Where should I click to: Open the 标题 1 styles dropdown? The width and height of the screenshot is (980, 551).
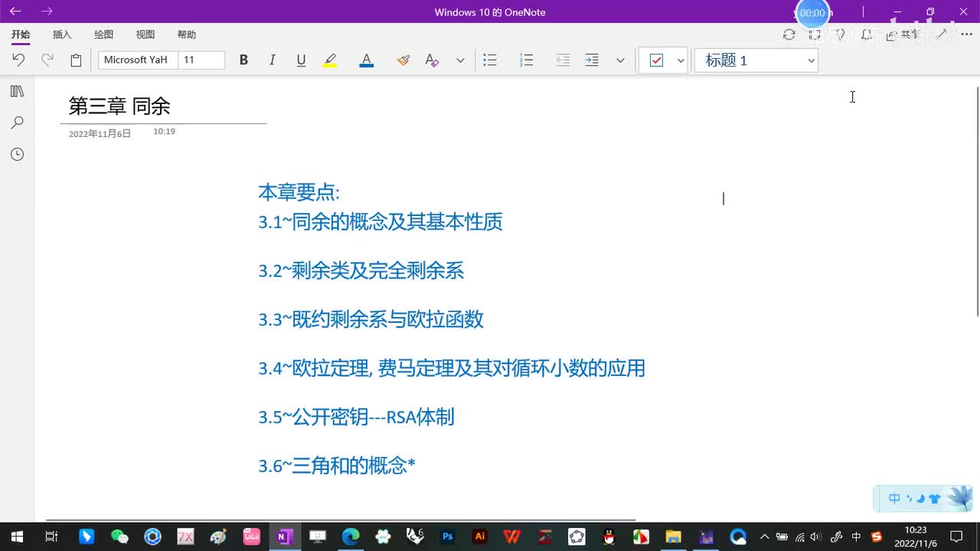point(756,60)
